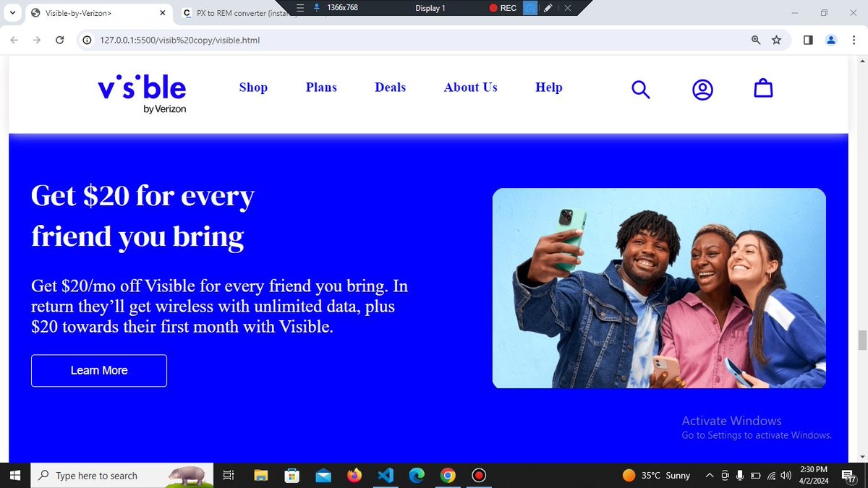The width and height of the screenshot is (868, 488).
Task: Open the weather widget showing 35°C Sunny
Action: (x=656, y=475)
